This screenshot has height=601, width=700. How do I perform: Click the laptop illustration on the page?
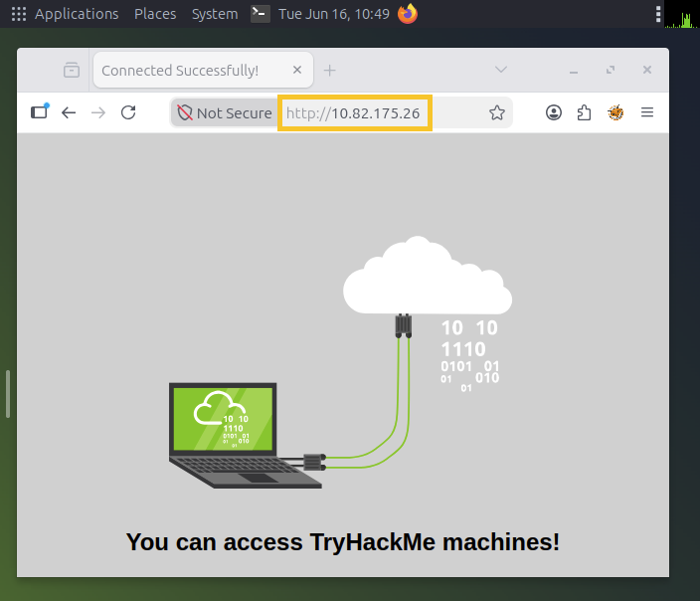coord(245,435)
